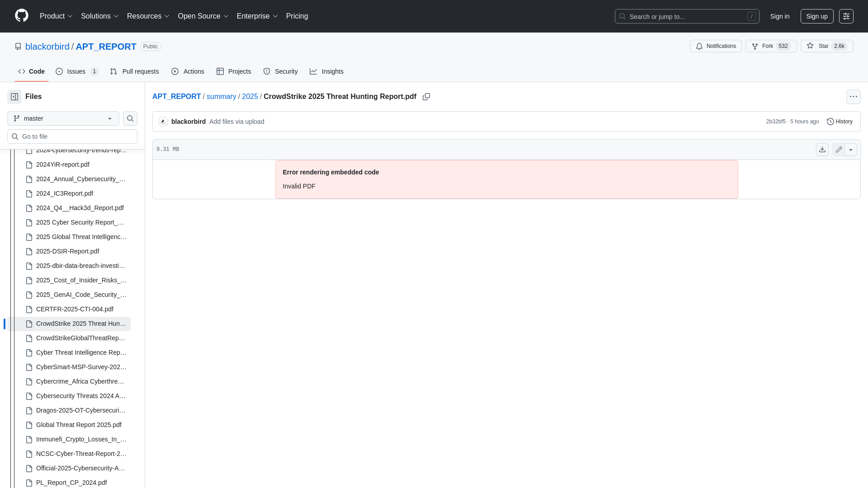Switch to the Issues tab
This screenshot has height=488, width=868.
point(77,71)
